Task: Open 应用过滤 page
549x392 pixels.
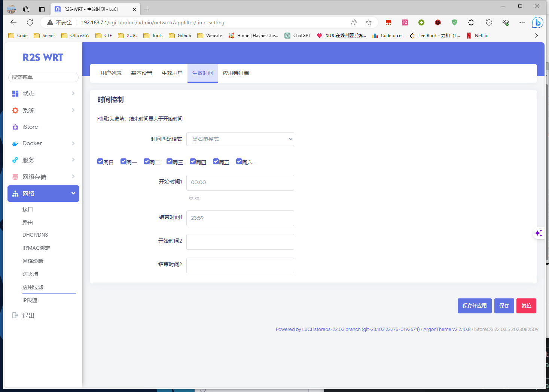Action: coord(33,287)
